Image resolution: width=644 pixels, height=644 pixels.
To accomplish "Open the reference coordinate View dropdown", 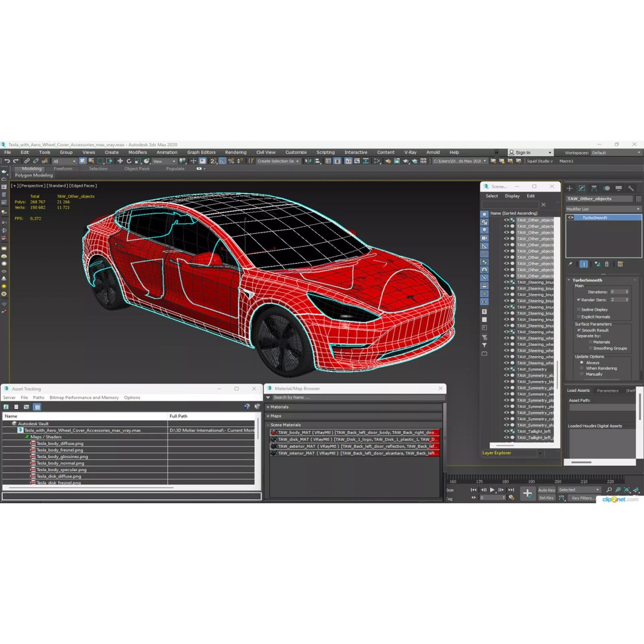I will pos(164,161).
